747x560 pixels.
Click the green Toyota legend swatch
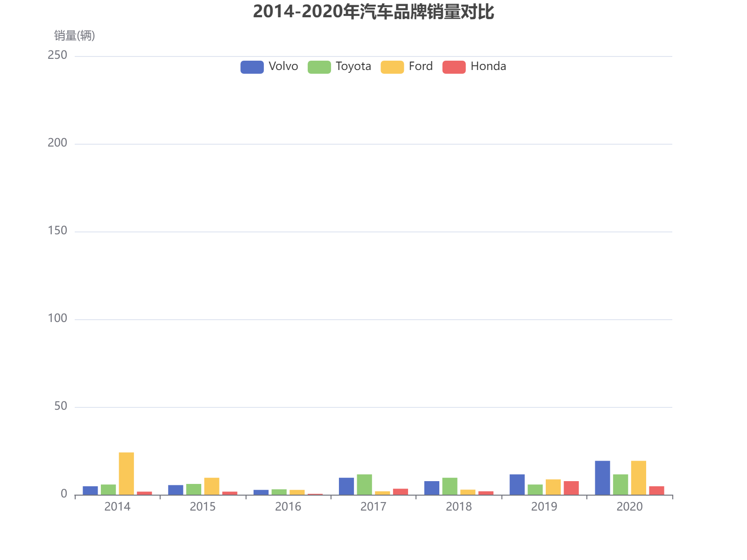[319, 66]
